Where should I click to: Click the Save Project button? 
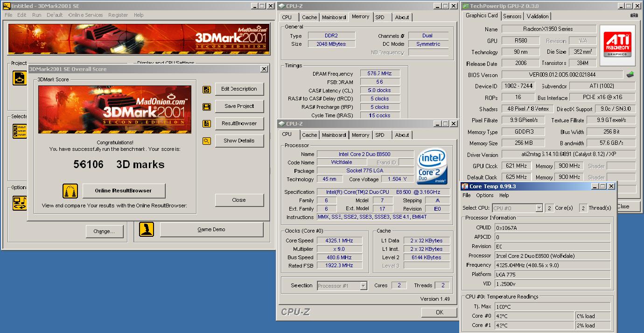coord(239,106)
